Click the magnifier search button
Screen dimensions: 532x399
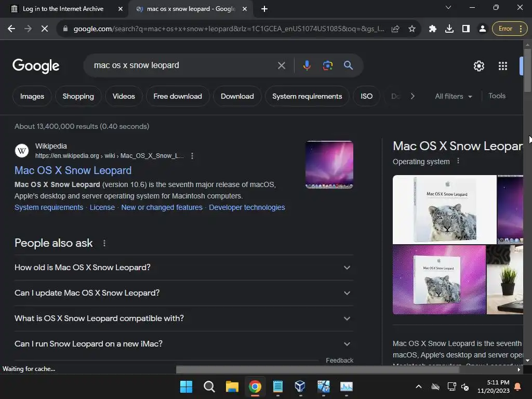tap(348, 65)
